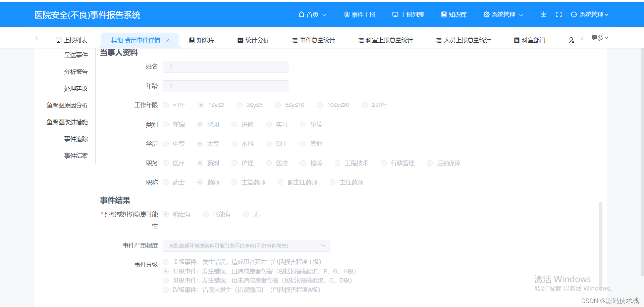This screenshot has height=307, width=644.
Task: Click the user icon in tab bar
Action: pyautogui.click(x=572, y=40)
